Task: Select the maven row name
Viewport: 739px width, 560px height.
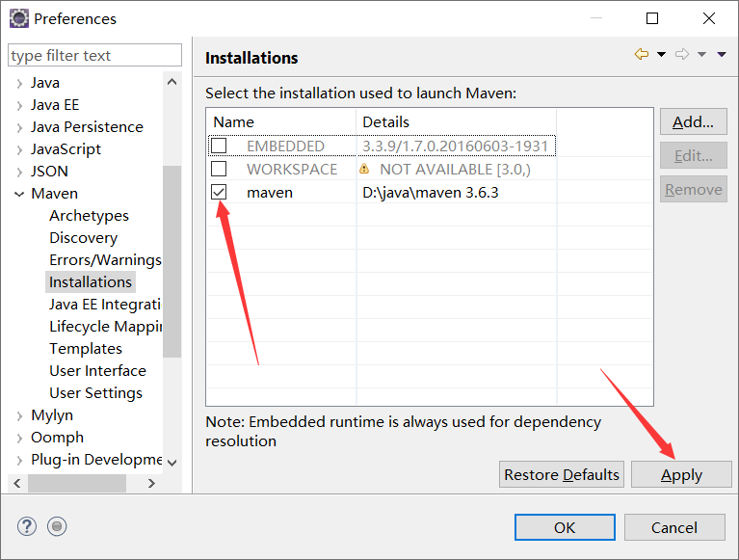Action: (270, 193)
